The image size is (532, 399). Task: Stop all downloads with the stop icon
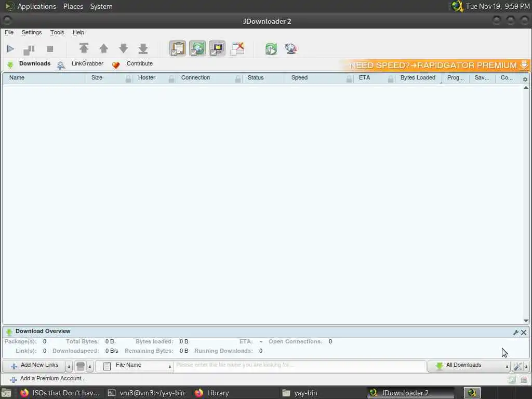click(x=50, y=49)
